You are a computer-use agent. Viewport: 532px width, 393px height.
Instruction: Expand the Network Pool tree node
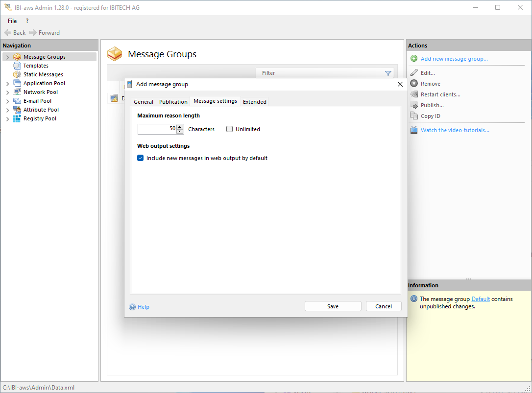[7, 92]
